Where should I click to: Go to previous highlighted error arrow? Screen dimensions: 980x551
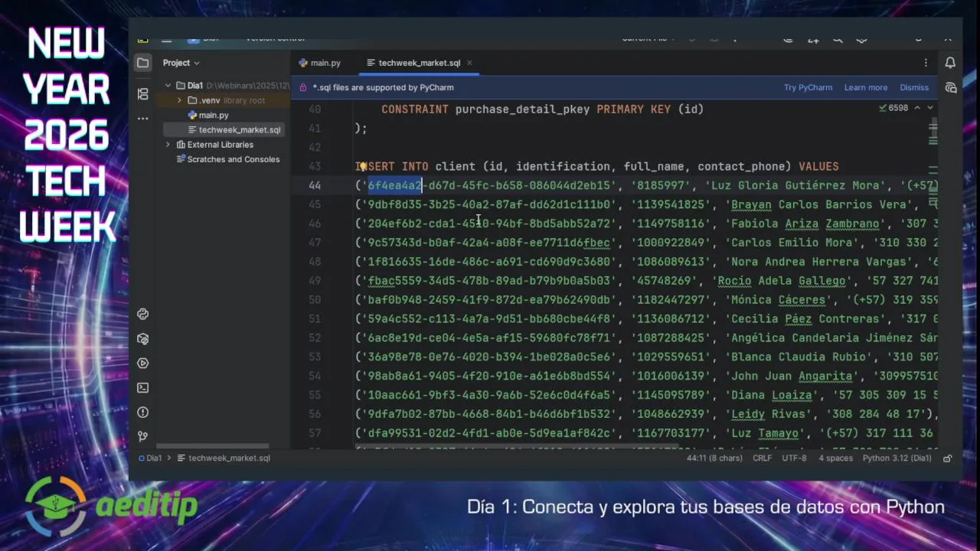pyautogui.click(x=918, y=108)
